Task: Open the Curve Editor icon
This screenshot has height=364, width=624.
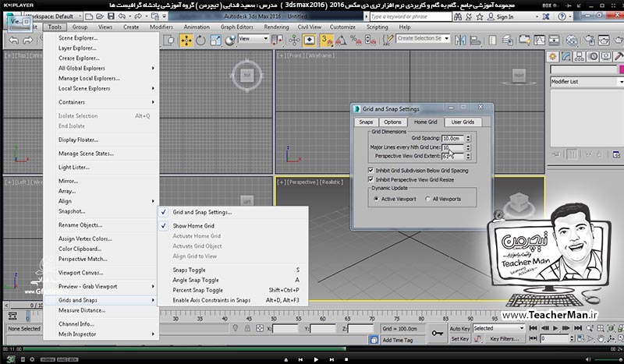Action: click(540, 41)
